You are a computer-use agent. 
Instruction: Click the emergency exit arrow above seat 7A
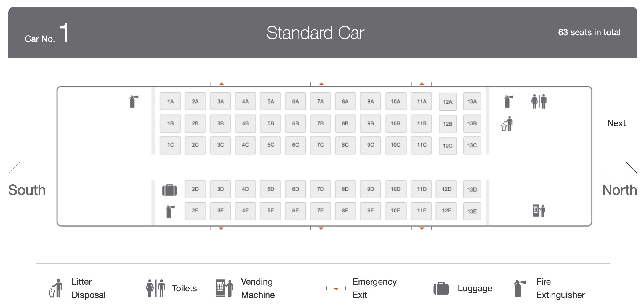tap(321, 84)
